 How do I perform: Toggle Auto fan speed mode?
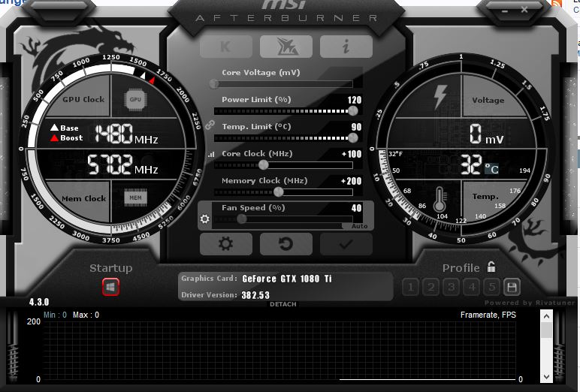pos(360,226)
